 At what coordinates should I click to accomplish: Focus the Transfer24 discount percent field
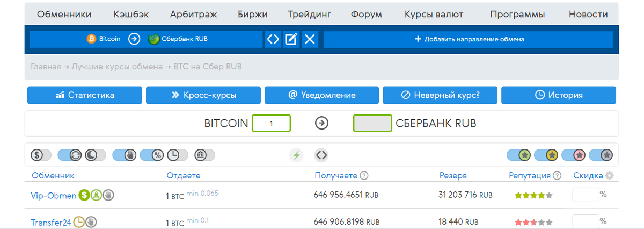tap(586, 221)
